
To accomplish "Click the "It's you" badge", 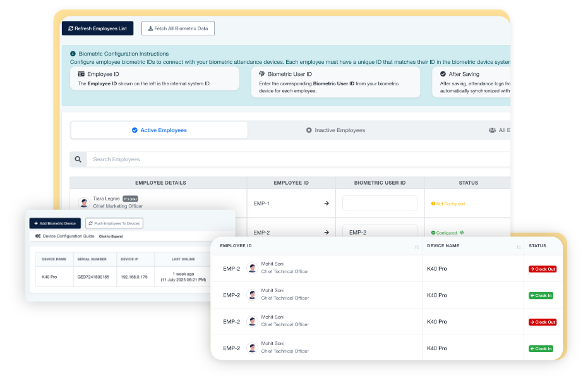I will pos(131,199).
